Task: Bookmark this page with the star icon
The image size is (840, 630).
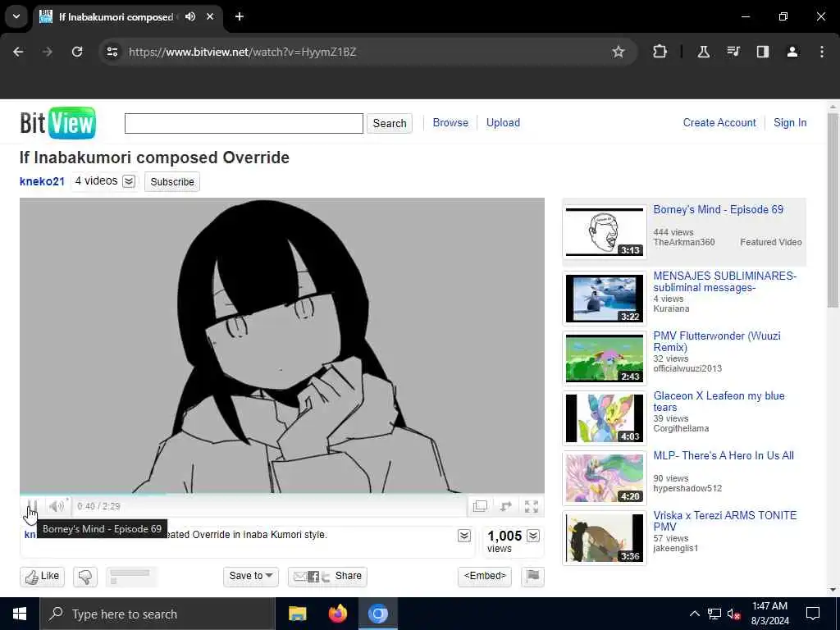Action: pyautogui.click(x=619, y=52)
